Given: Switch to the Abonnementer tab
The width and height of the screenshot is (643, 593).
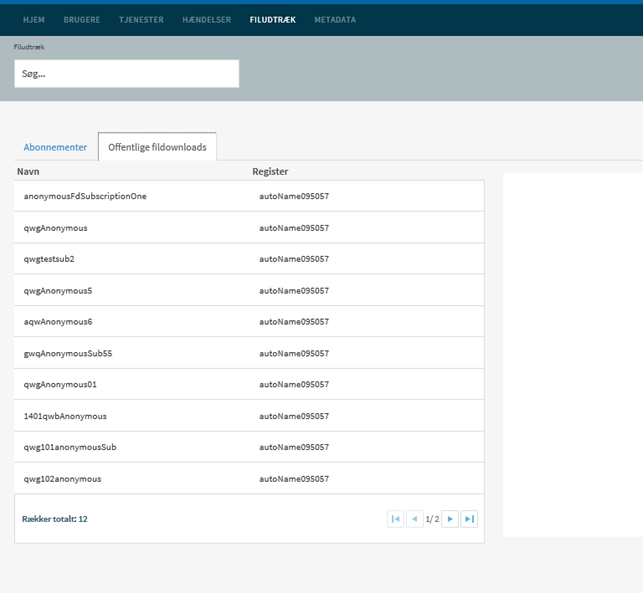Looking at the screenshot, I should pos(55,147).
